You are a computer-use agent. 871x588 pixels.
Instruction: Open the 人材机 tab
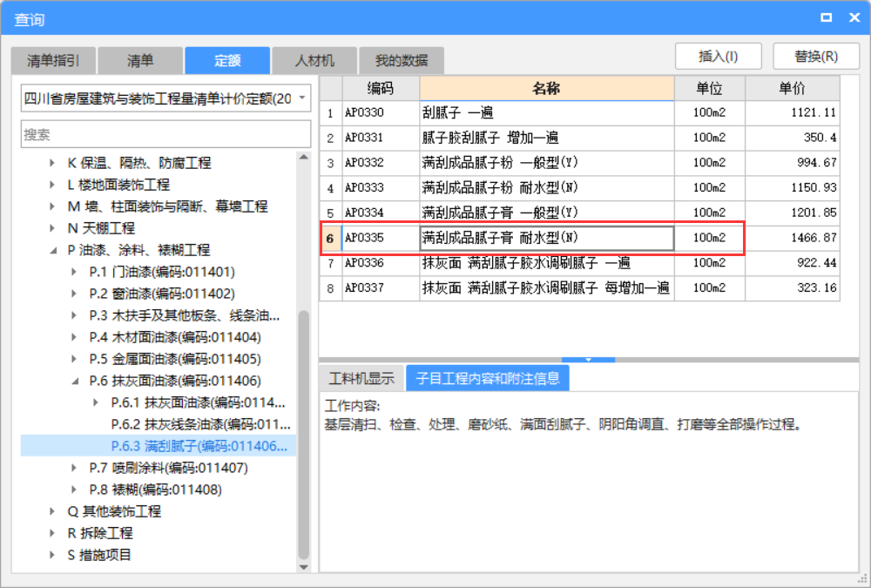314,61
